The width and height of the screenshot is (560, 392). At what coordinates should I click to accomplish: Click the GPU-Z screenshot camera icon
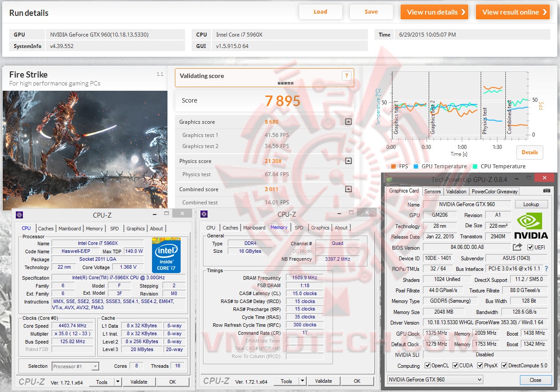tap(546, 191)
